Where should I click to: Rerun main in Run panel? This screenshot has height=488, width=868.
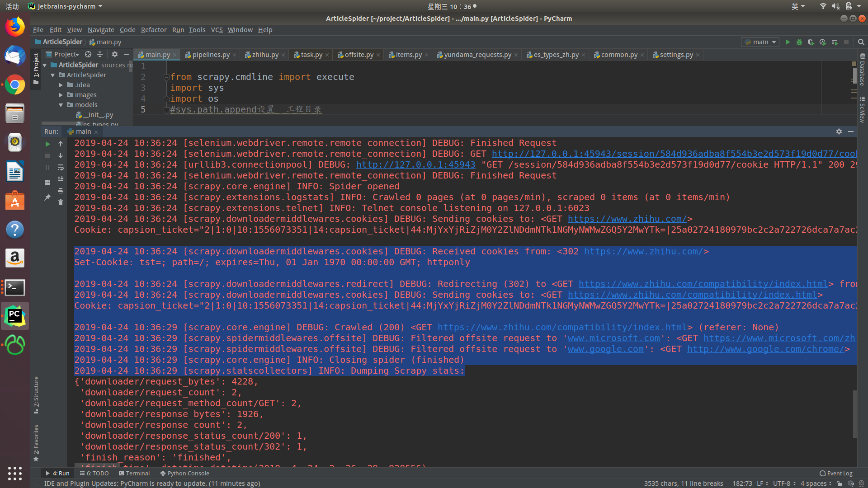click(x=47, y=144)
